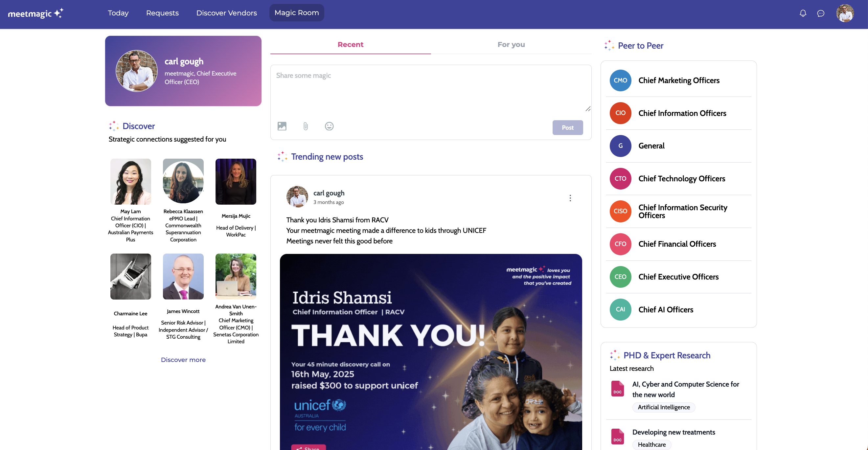868x450 pixels.
Task: Click carl gough's avatar on the post
Action: 297,197
